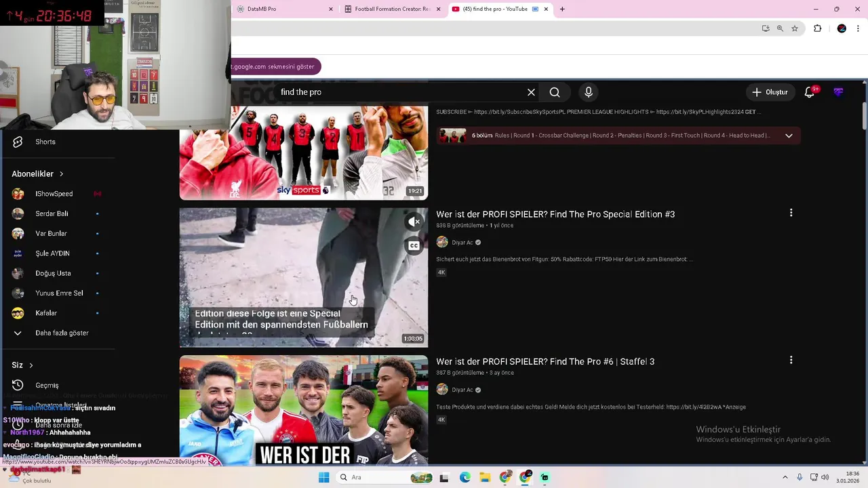868x488 pixels.
Task: Open the Siz section chevron
Action: point(31,365)
